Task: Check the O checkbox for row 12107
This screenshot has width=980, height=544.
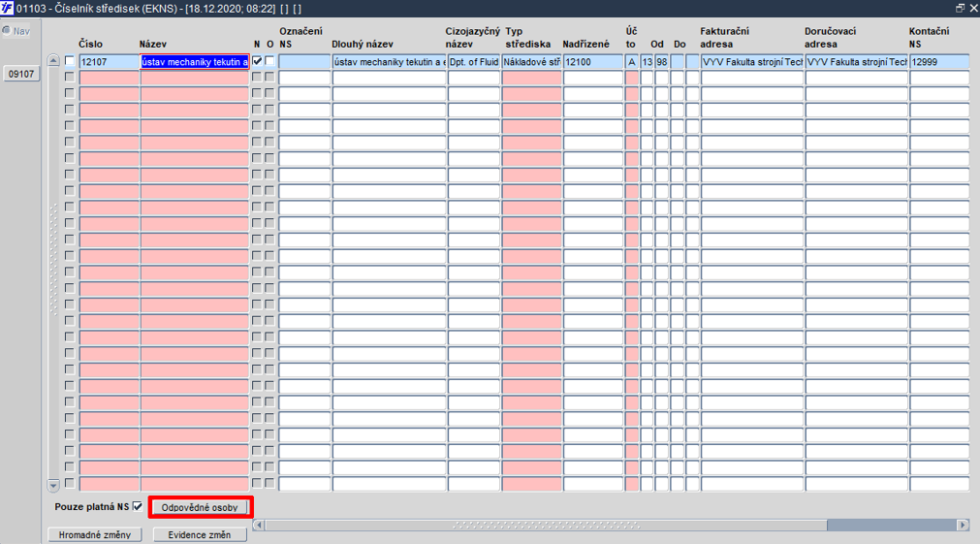Action: tap(269, 61)
